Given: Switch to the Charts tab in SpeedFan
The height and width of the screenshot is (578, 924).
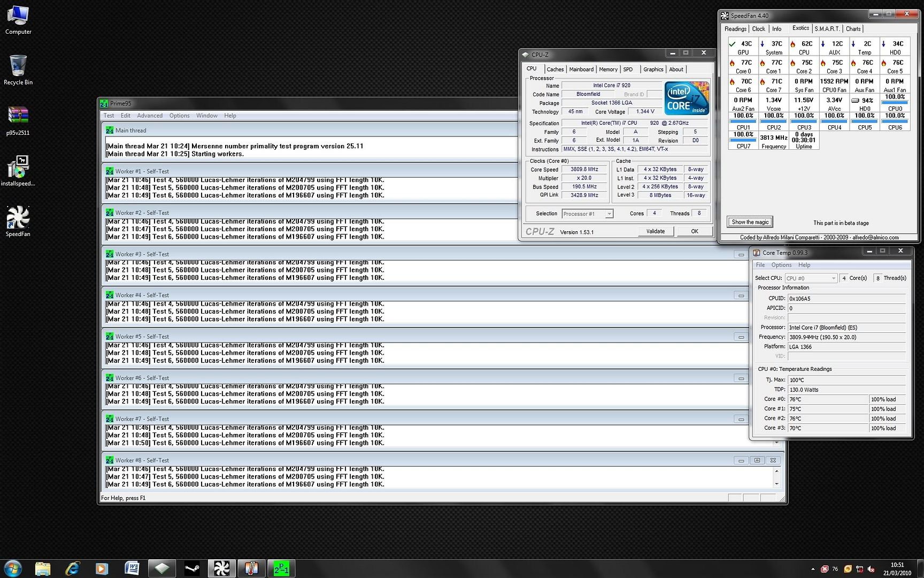Looking at the screenshot, I should click(853, 29).
